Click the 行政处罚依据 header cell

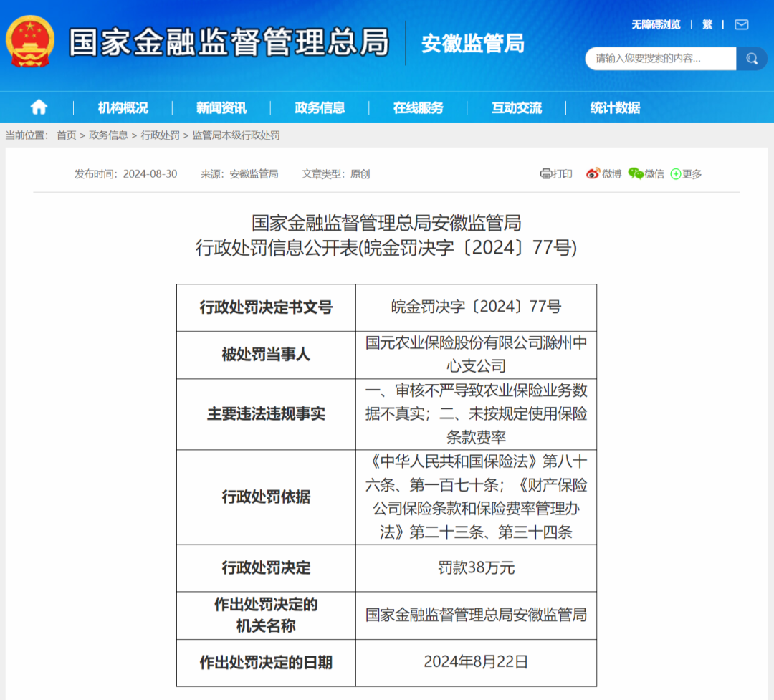tap(266, 497)
